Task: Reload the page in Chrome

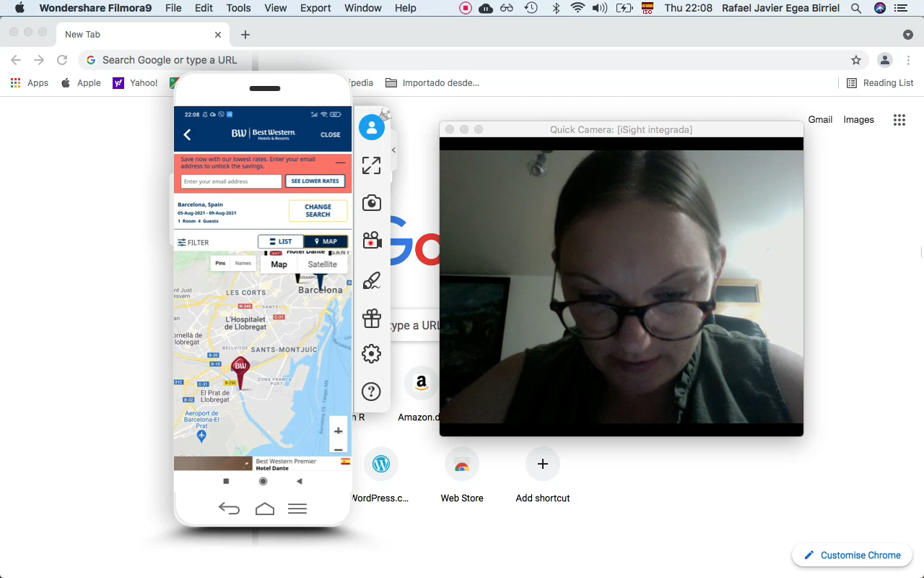Action: click(x=62, y=60)
